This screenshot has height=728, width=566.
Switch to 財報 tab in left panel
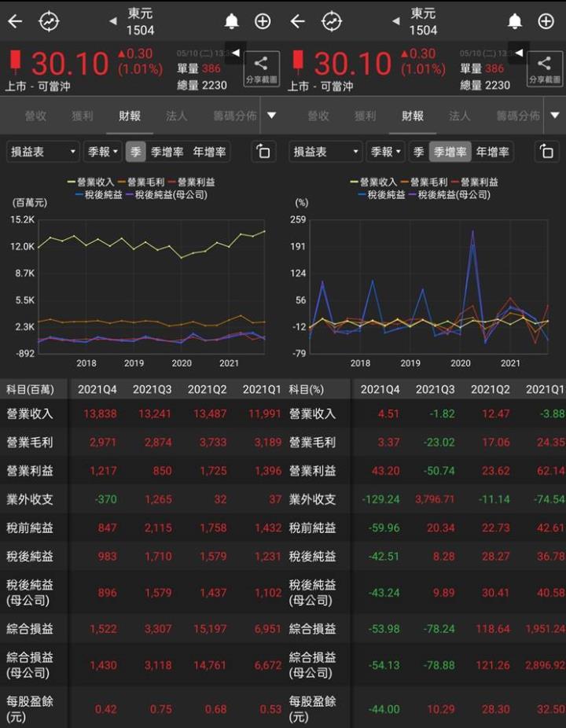click(x=130, y=116)
